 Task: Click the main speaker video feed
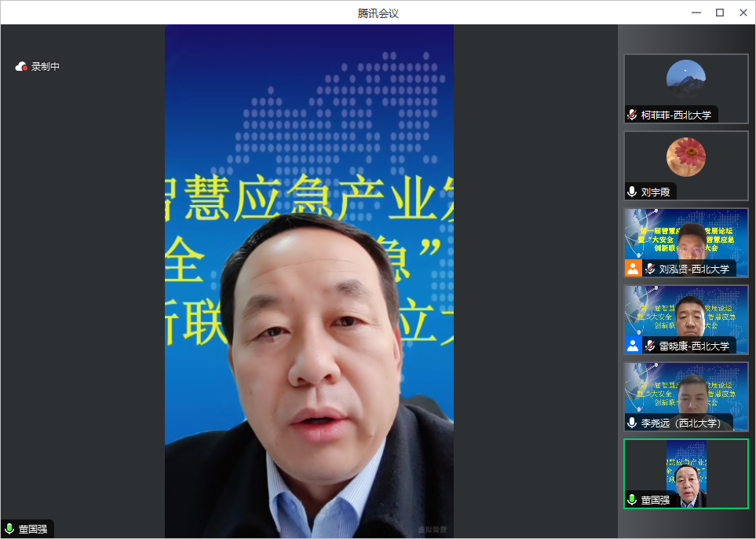click(x=309, y=314)
